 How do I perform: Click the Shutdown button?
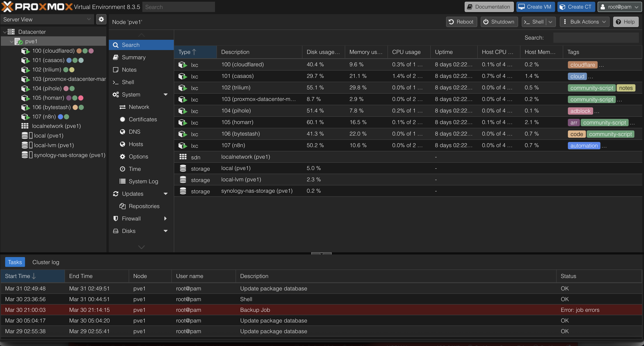pyautogui.click(x=499, y=22)
